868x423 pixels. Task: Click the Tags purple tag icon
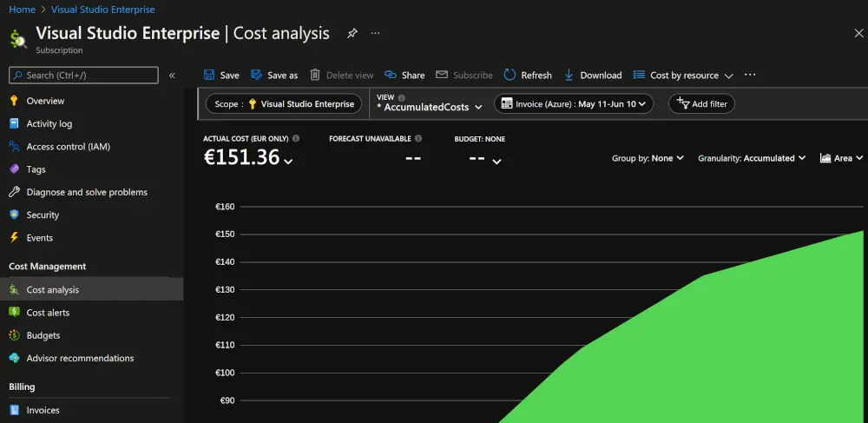15,169
